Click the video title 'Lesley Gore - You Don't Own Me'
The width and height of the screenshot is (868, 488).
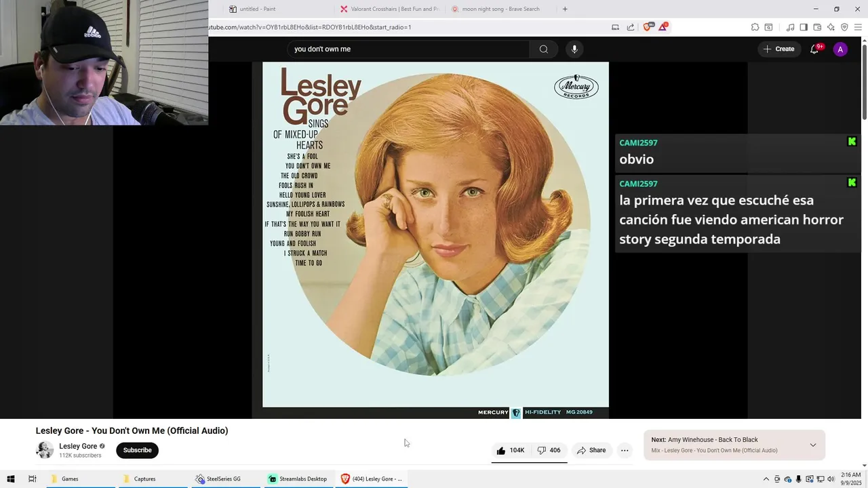132,430
